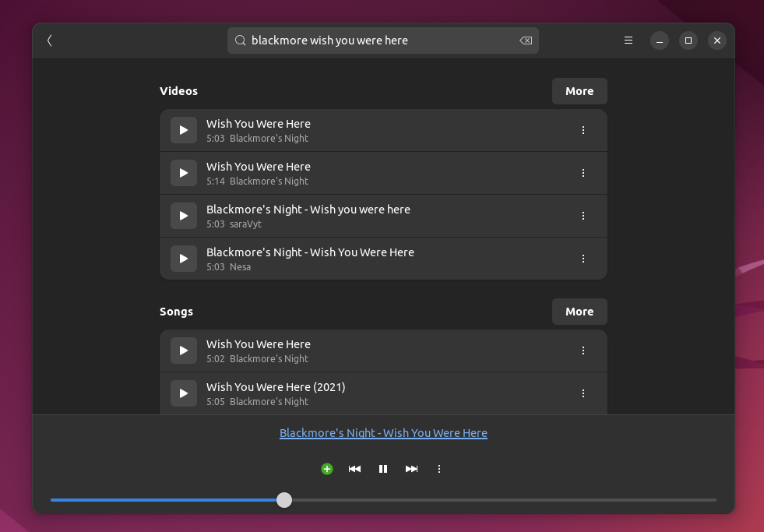Open the hamburger main menu

pyautogui.click(x=628, y=41)
